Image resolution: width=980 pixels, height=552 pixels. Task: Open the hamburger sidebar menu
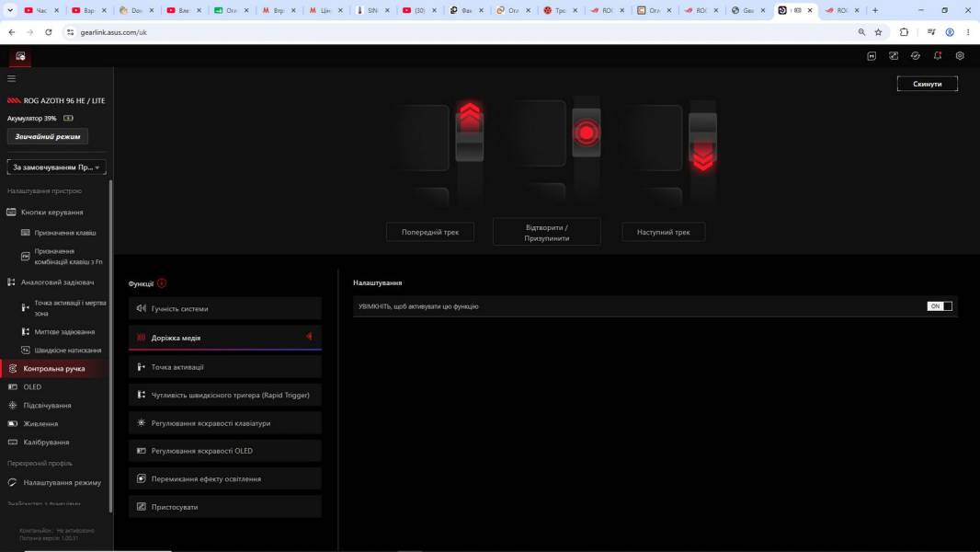point(11,79)
